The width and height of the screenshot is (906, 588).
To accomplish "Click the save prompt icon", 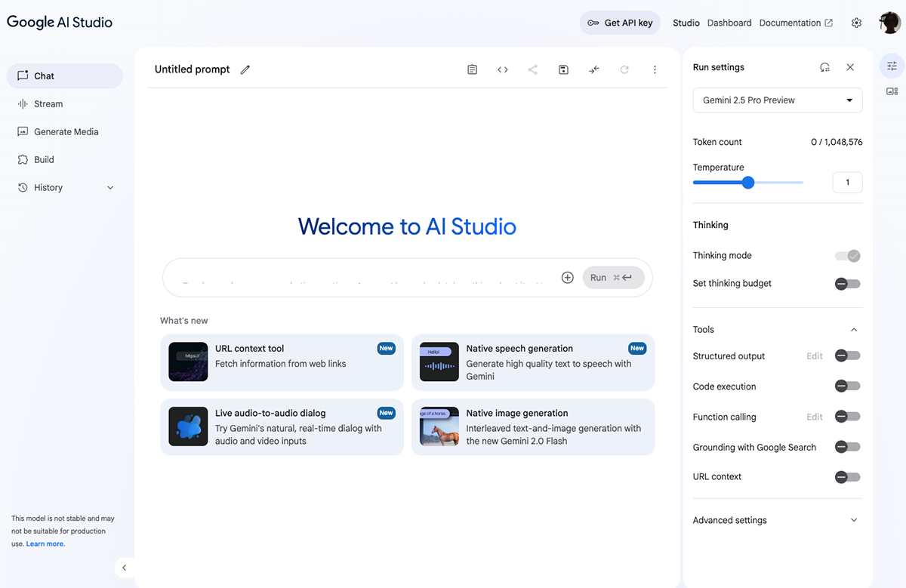I will [x=563, y=69].
